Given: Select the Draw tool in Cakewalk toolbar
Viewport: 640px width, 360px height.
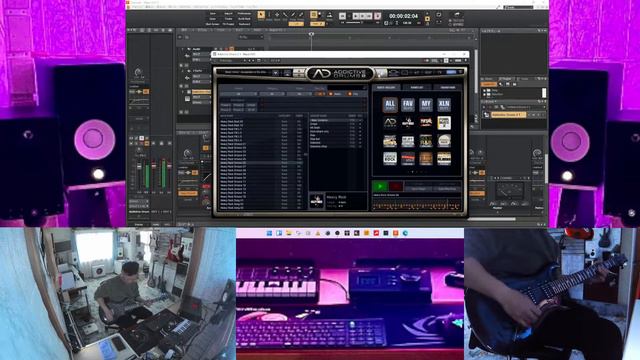Looking at the screenshot, I should pos(293,16).
